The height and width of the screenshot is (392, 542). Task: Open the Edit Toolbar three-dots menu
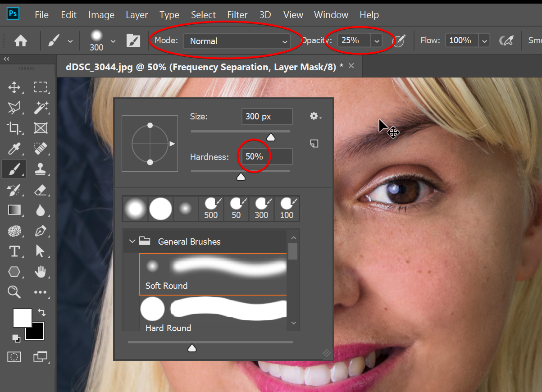(x=41, y=292)
